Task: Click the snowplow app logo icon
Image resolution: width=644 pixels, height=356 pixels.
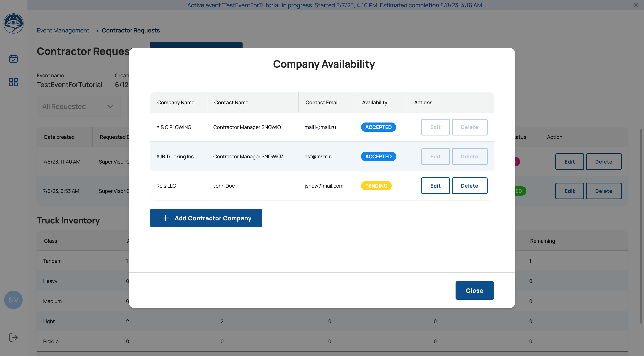Action: tap(13, 23)
